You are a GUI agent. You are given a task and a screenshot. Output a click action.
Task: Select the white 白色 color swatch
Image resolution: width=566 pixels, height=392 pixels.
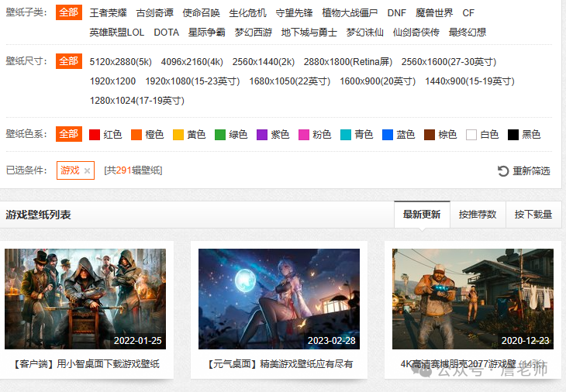(x=471, y=135)
